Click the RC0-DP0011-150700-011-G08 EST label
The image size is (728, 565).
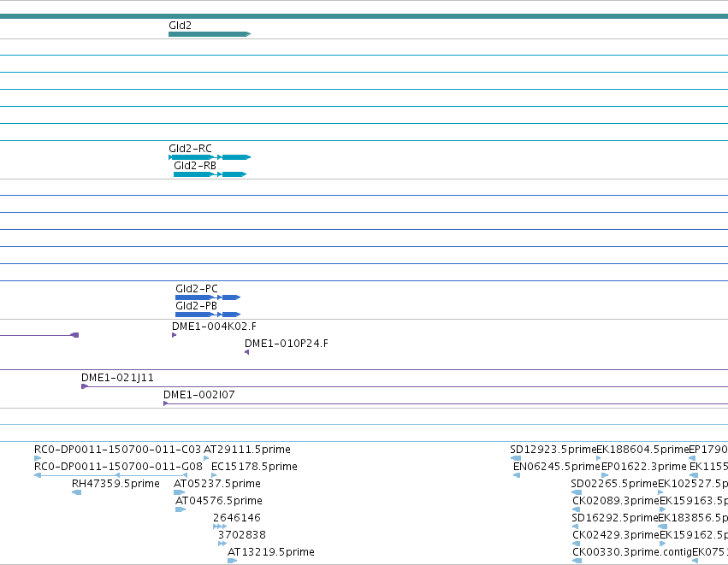118,467
